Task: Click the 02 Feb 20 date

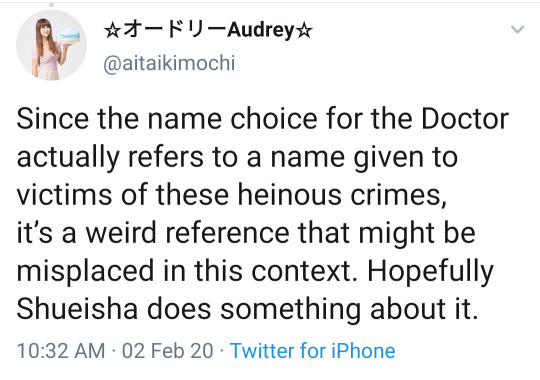Action: click(168, 351)
